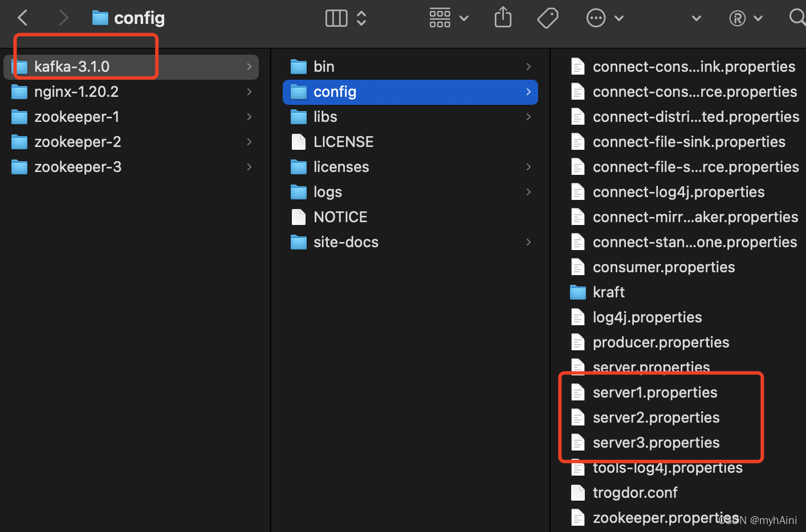
Task: Click the Search magnifier icon
Action: click(x=797, y=17)
